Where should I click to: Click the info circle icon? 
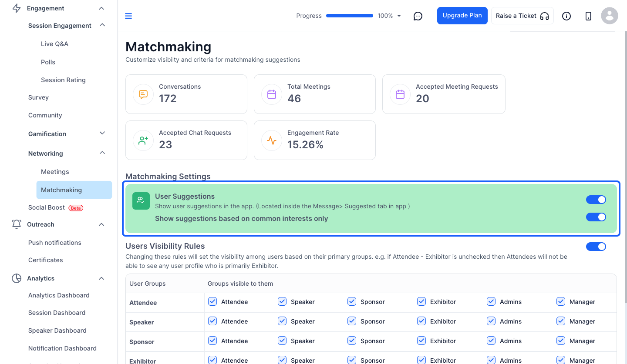(x=566, y=16)
